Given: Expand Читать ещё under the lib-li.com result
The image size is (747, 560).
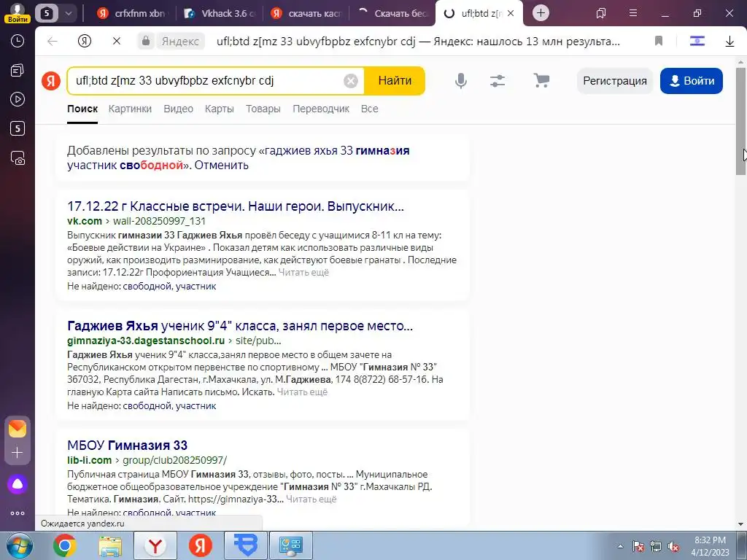Looking at the screenshot, I should (x=311, y=499).
